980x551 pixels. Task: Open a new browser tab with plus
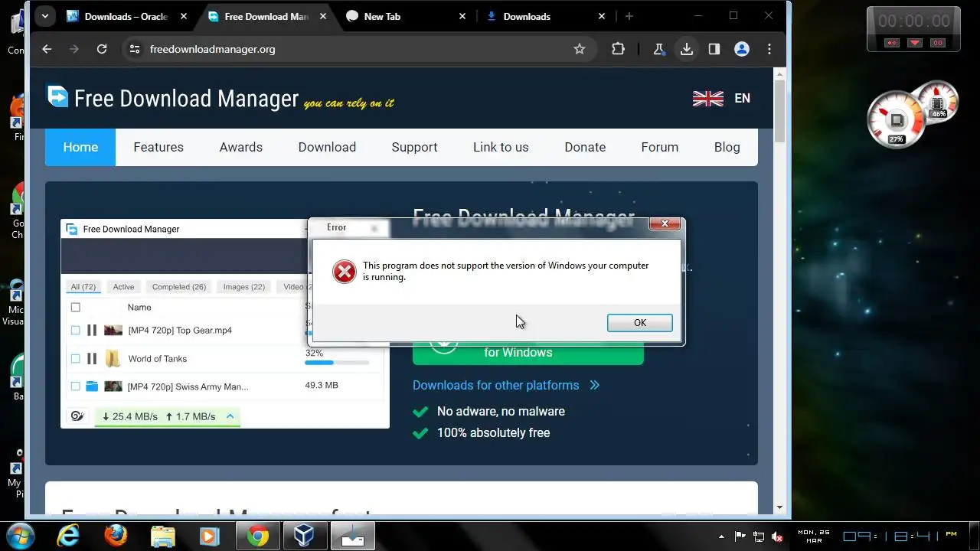pos(629,16)
